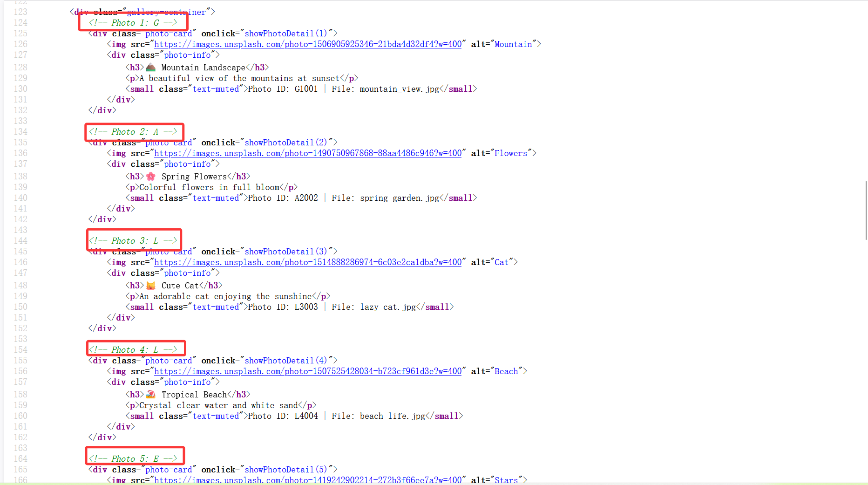Click the flower emoji before Spring Flowers

pyautogui.click(x=151, y=177)
